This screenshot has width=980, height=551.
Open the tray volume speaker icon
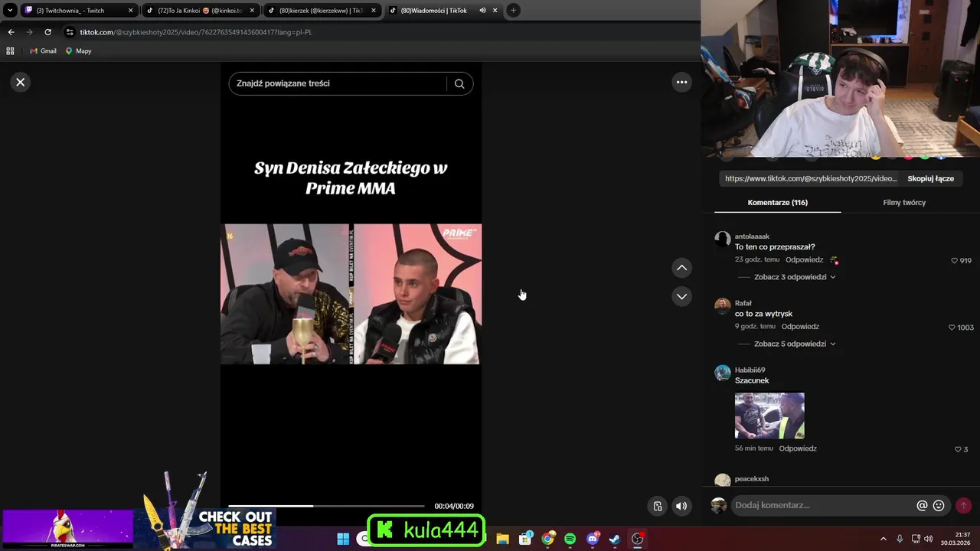[x=929, y=539]
